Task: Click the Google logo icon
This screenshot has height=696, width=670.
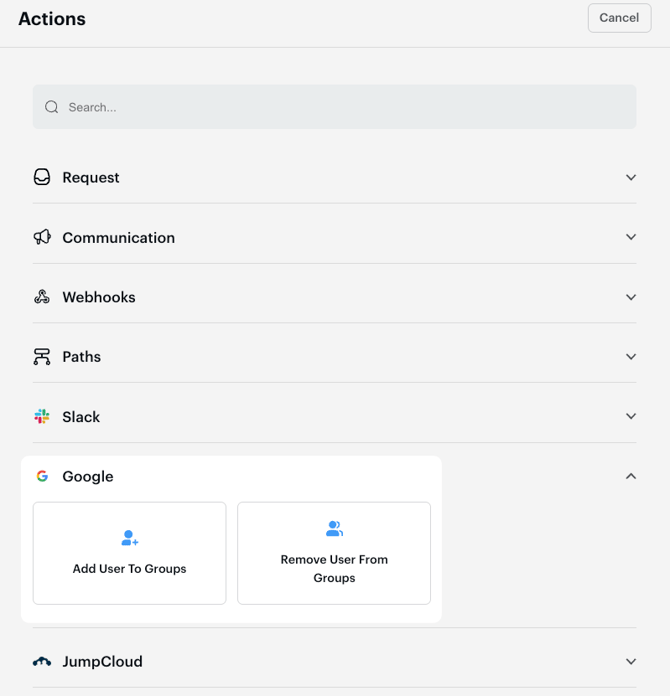Action: 42,477
